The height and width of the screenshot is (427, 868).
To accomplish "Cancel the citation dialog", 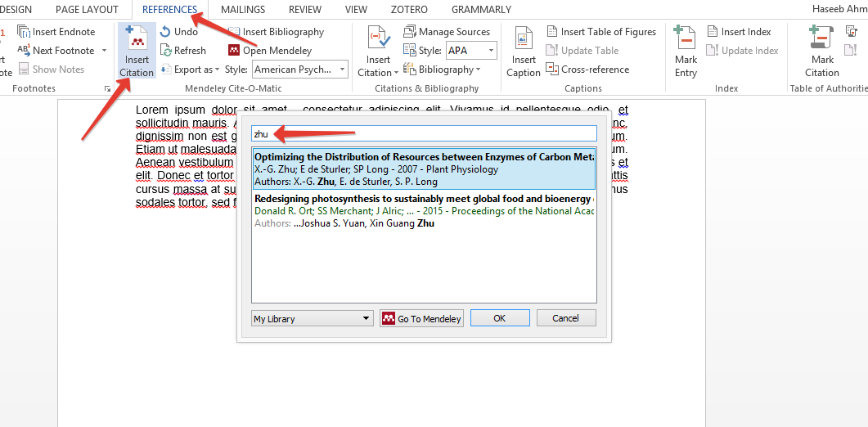I will [566, 318].
